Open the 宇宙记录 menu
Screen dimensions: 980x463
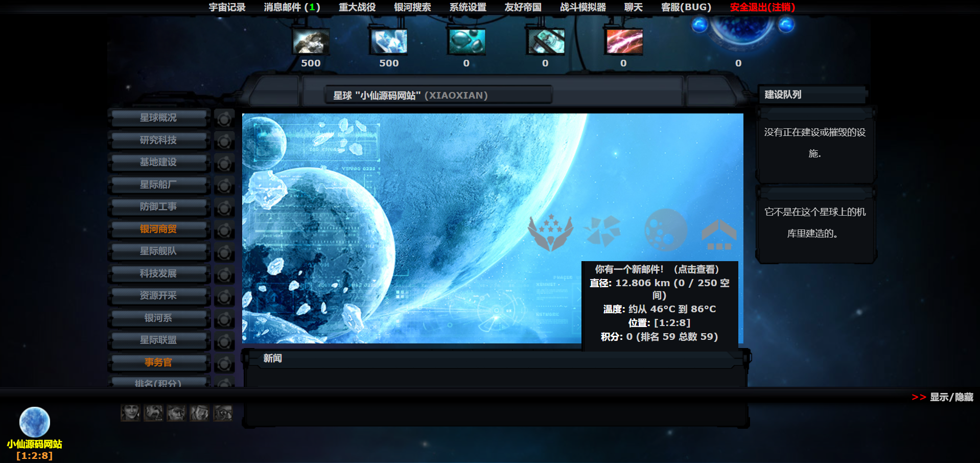(x=227, y=7)
